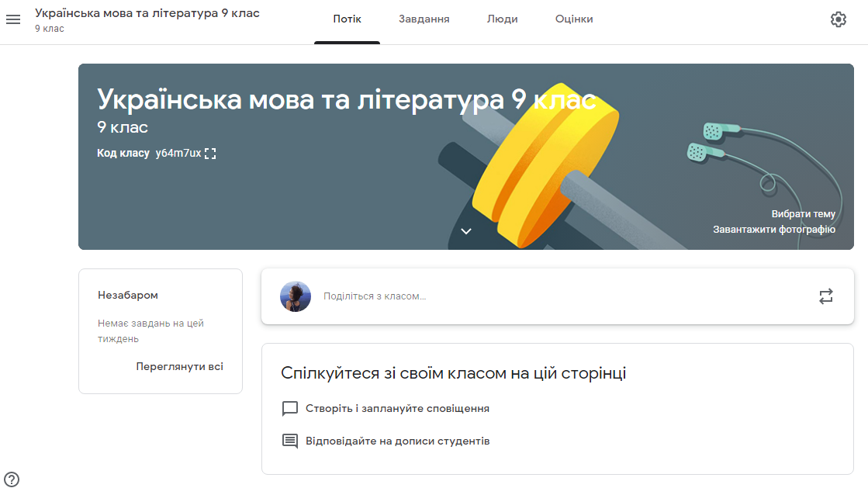Click the user avatar in share box
This screenshot has height=488, width=868.
coord(296,296)
